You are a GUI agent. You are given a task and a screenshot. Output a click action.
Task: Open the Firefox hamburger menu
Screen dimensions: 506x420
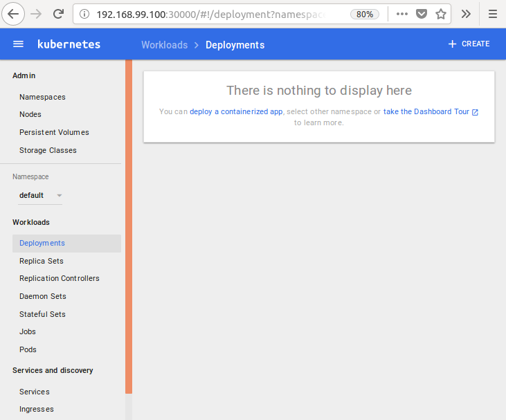(x=493, y=14)
